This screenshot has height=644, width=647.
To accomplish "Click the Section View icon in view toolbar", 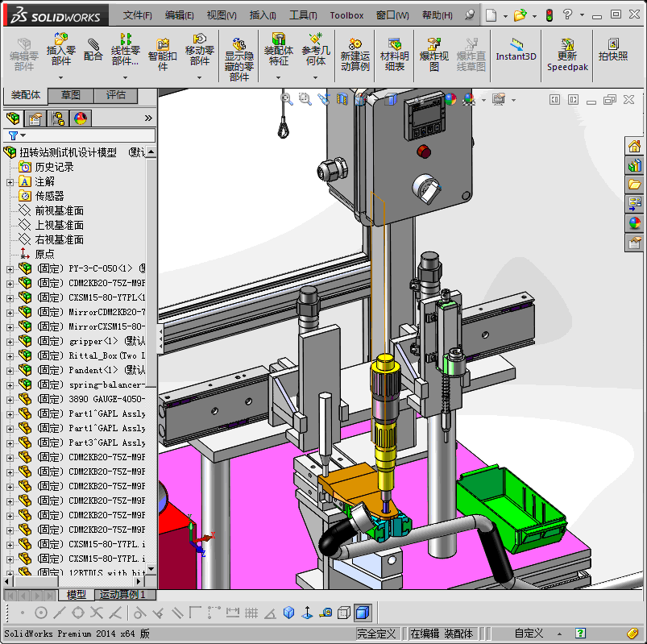I will pos(342,98).
